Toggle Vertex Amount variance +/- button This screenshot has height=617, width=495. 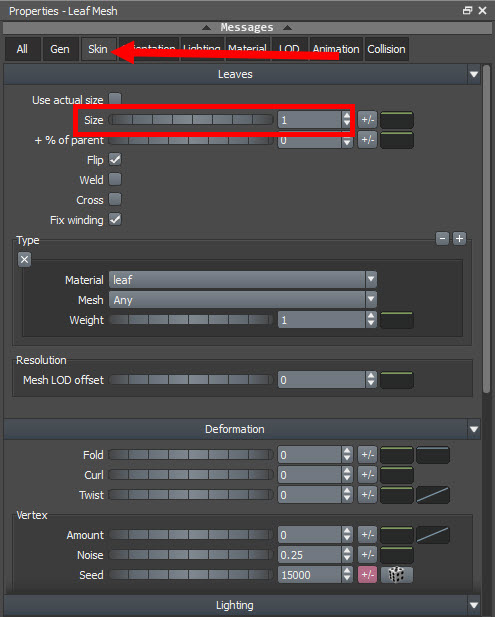coord(368,535)
